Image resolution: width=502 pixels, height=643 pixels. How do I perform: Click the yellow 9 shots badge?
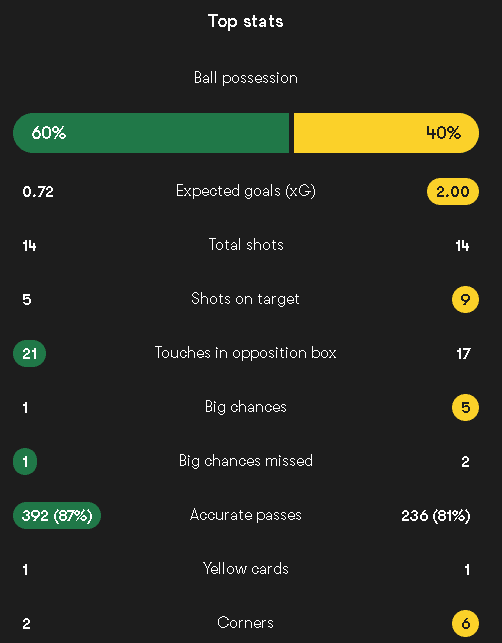[x=465, y=299]
